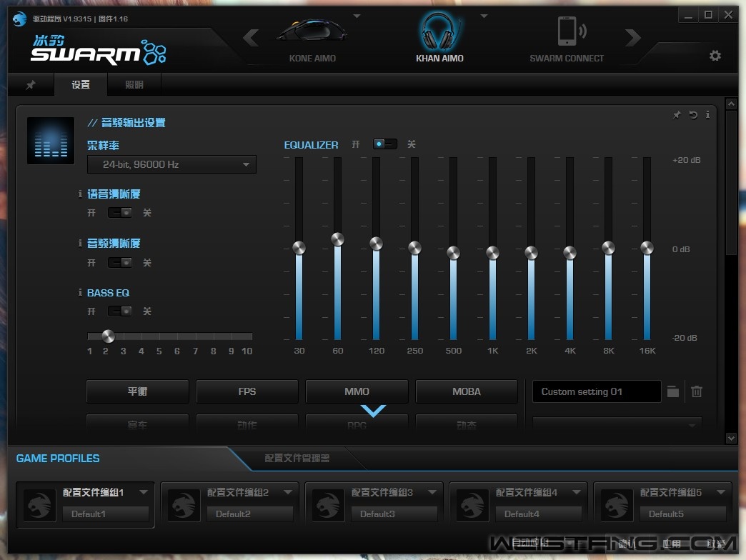Switch to the 设置 tab

(x=81, y=84)
